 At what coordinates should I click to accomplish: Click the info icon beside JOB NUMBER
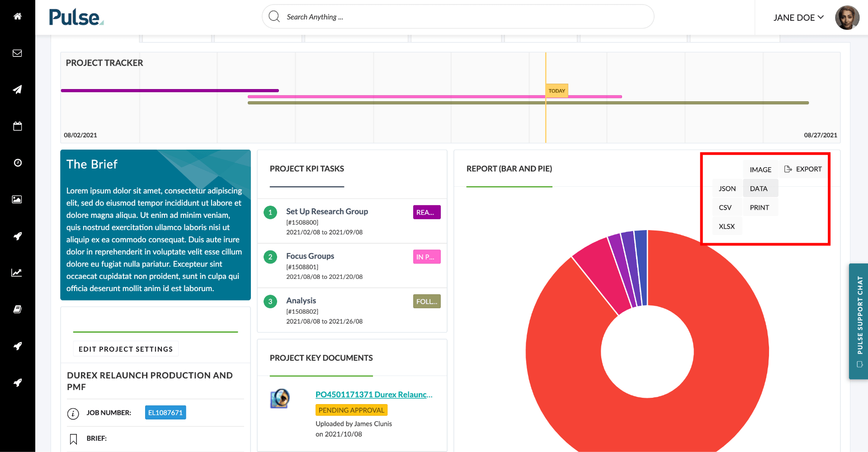click(x=73, y=413)
